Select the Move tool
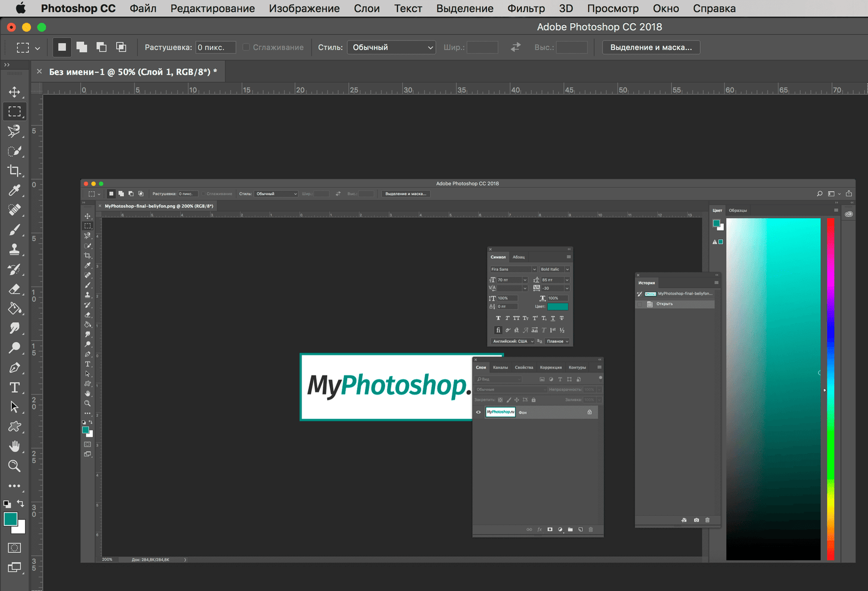 point(15,92)
